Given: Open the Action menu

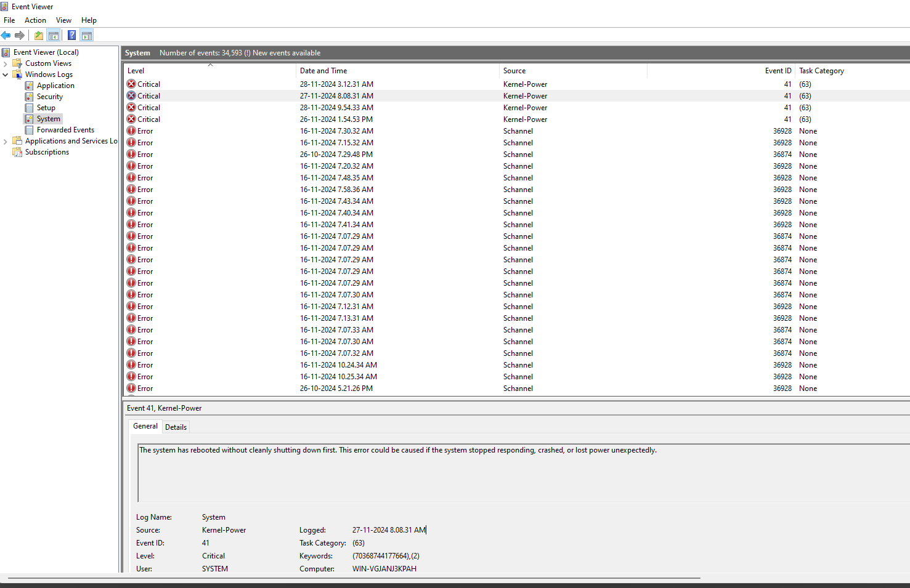Looking at the screenshot, I should [x=35, y=20].
